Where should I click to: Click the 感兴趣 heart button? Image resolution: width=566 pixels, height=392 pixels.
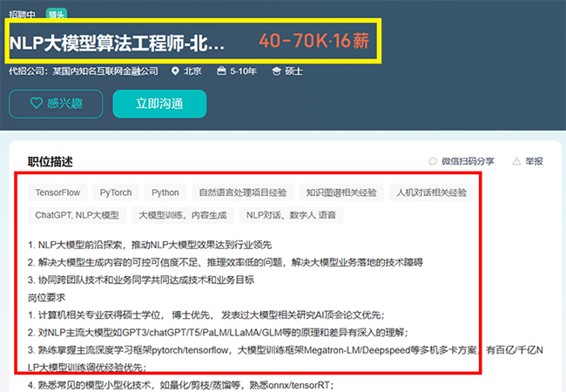click(x=56, y=104)
